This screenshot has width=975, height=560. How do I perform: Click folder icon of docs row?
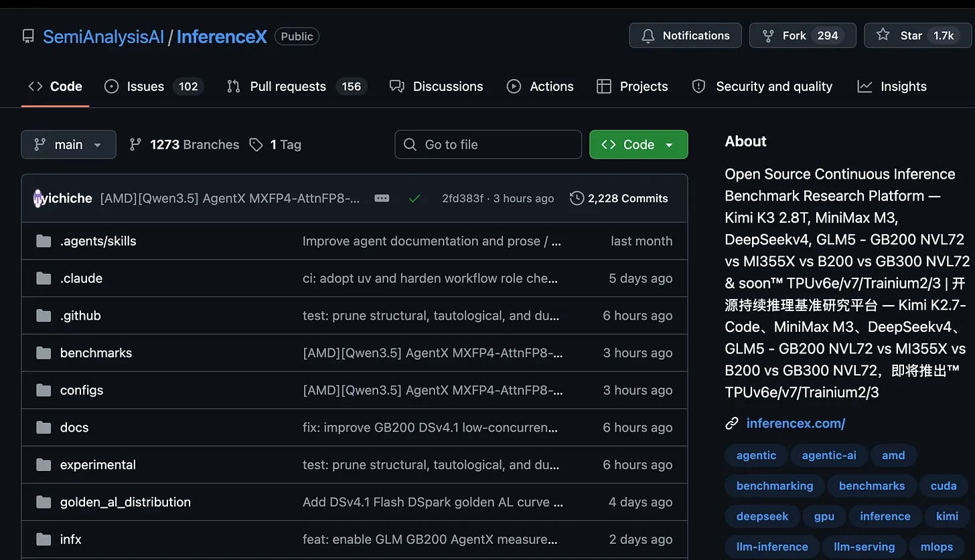[x=44, y=428]
